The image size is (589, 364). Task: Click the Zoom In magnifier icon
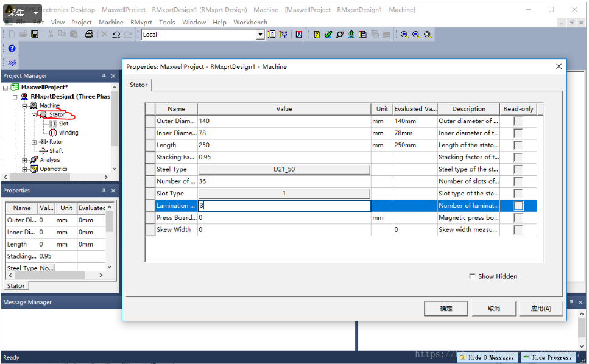click(404, 34)
